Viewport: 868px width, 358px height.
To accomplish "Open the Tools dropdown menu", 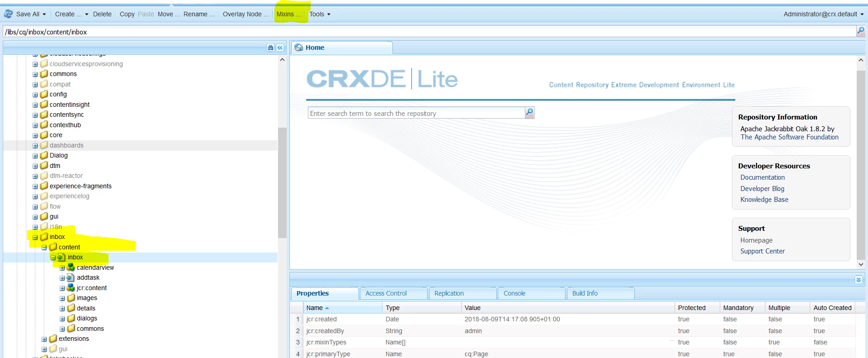I will point(320,14).
